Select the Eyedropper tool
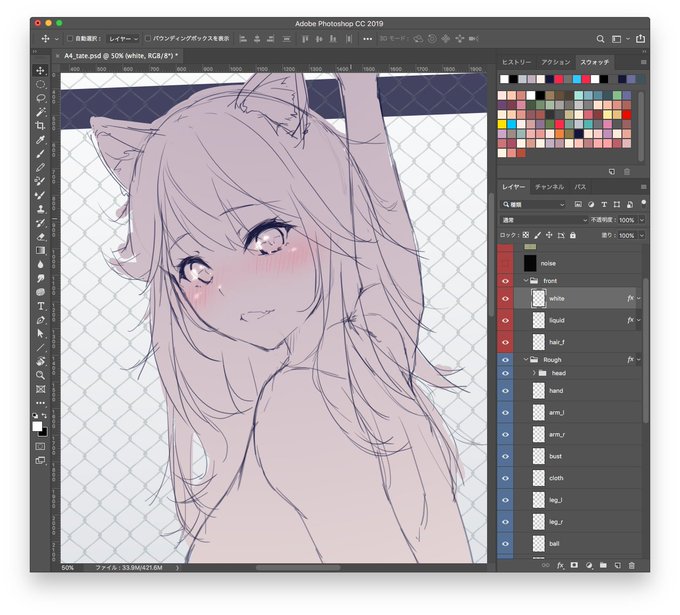 40,140
